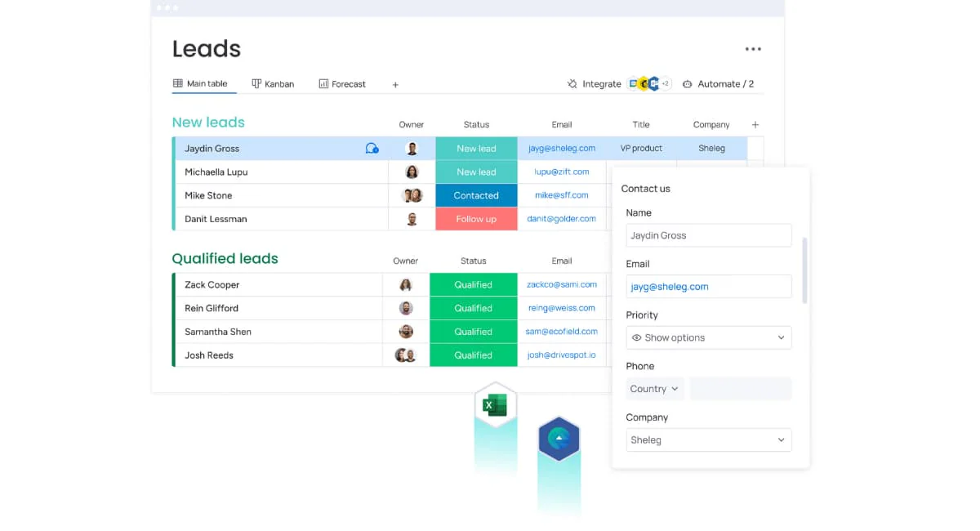Viewport: 980px width, 531px height.
Task: Open email jayg@sheleg.com in table
Action: (x=562, y=149)
